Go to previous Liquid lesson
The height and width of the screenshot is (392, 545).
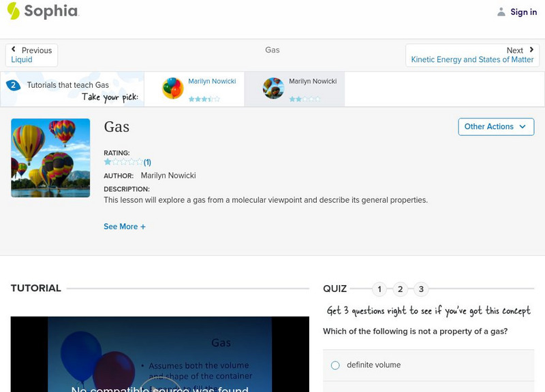pos(22,60)
